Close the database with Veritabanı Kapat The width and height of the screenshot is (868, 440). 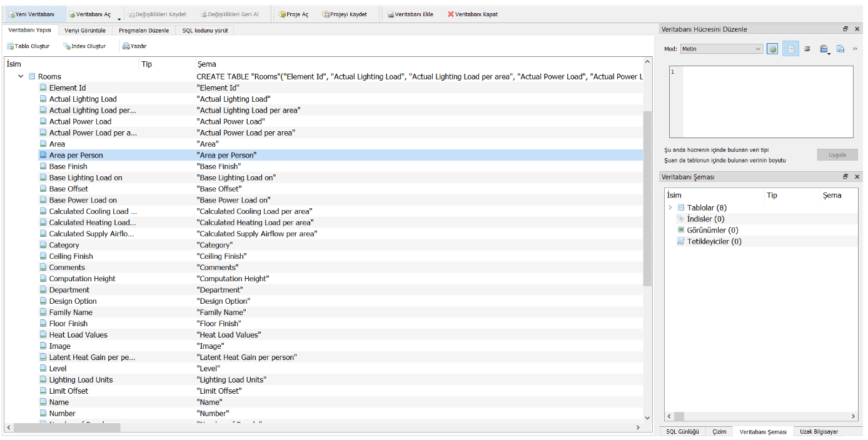473,14
